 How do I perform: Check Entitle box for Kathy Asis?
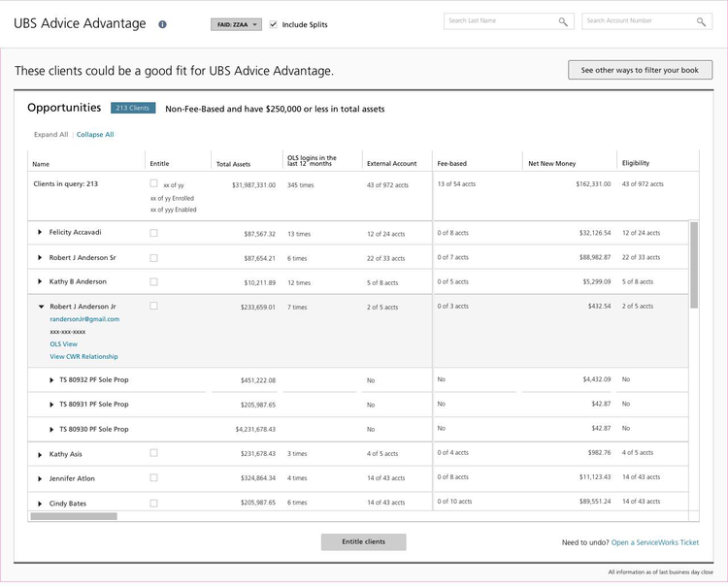(153, 453)
